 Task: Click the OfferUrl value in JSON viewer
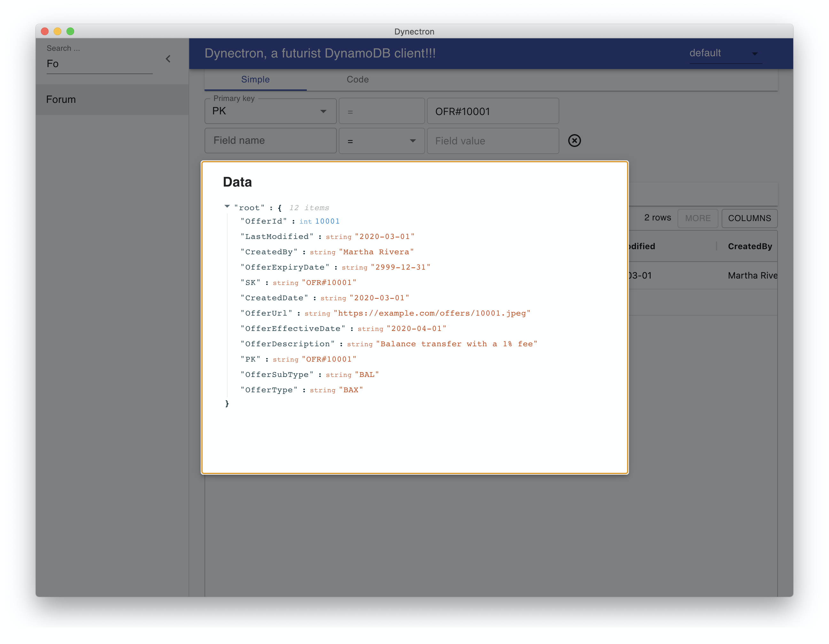431,313
